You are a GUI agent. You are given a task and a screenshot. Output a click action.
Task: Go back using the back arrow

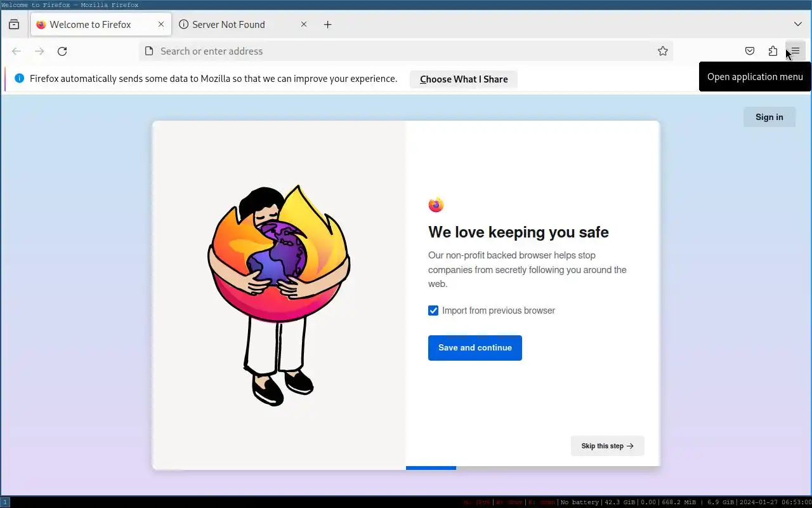click(16, 51)
